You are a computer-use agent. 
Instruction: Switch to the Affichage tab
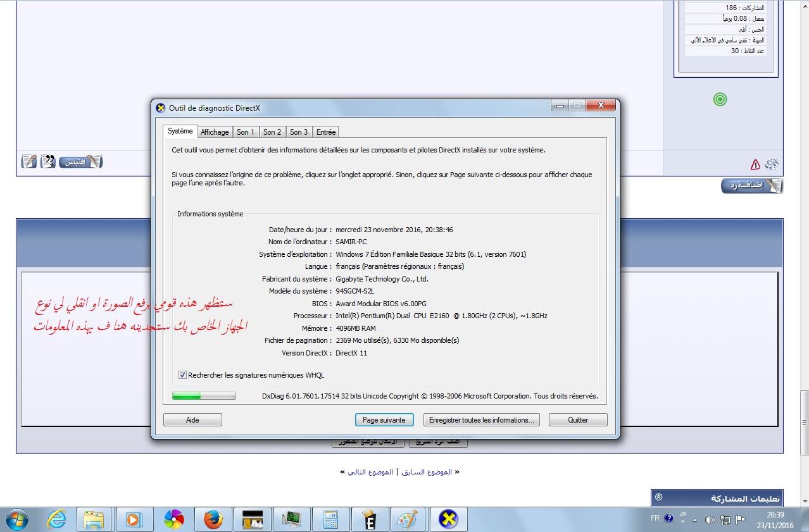(x=215, y=132)
